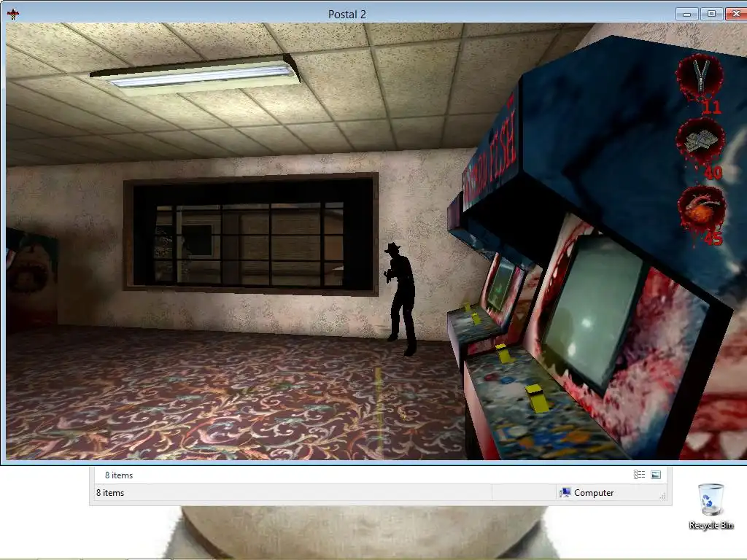Click the silhouetted man in the hat
This screenshot has height=560, width=747.
tap(400, 298)
